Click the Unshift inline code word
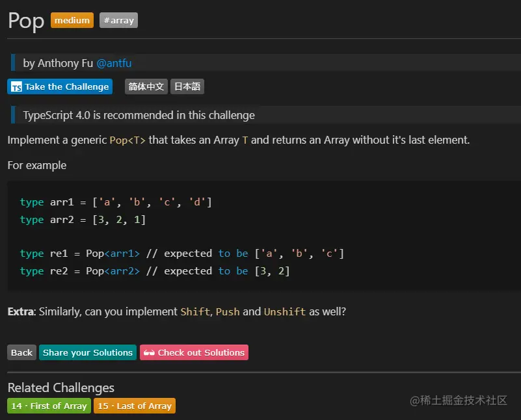Viewport: 521px width, 420px height. click(x=284, y=312)
